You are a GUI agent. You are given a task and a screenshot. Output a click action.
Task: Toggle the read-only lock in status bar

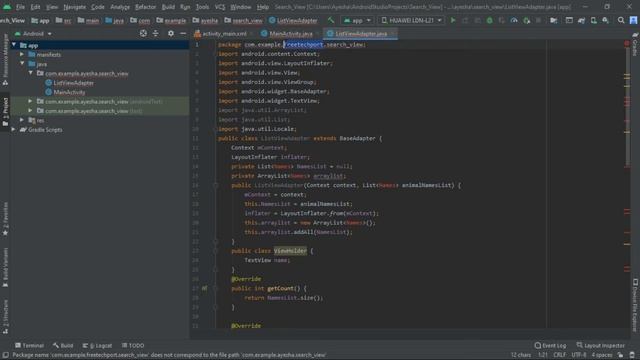(620, 355)
